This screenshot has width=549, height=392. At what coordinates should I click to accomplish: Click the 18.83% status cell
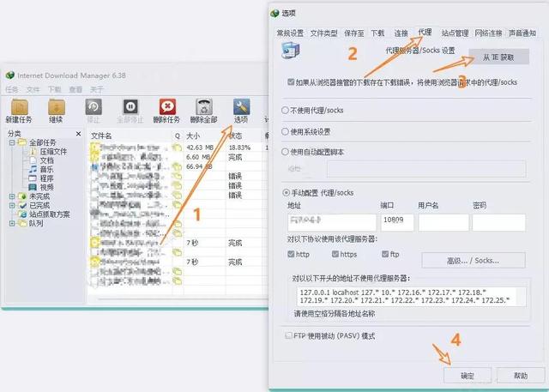[x=240, y=148]
